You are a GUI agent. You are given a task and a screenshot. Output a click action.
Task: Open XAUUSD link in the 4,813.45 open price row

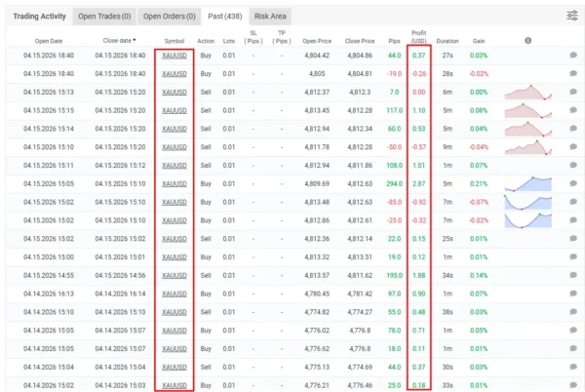(x=175, y=110)
